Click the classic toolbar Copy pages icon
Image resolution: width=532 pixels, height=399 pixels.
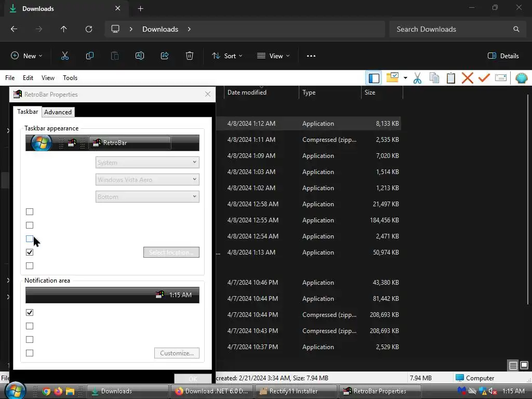pos(434,78)
